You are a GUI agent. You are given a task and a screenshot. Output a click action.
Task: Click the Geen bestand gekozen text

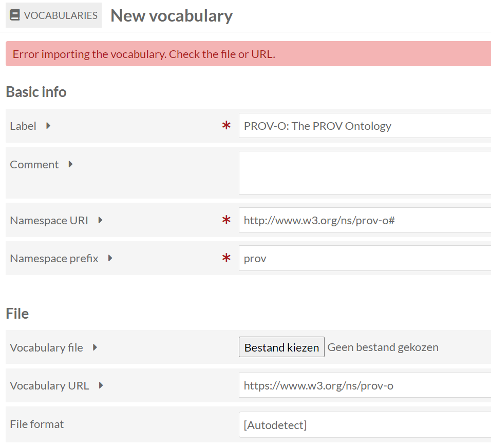pyautogui.click(x=383, y=347)
